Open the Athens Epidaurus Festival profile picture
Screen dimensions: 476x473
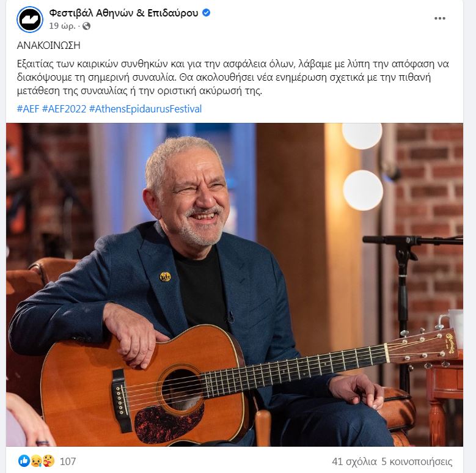coord(30,19)
